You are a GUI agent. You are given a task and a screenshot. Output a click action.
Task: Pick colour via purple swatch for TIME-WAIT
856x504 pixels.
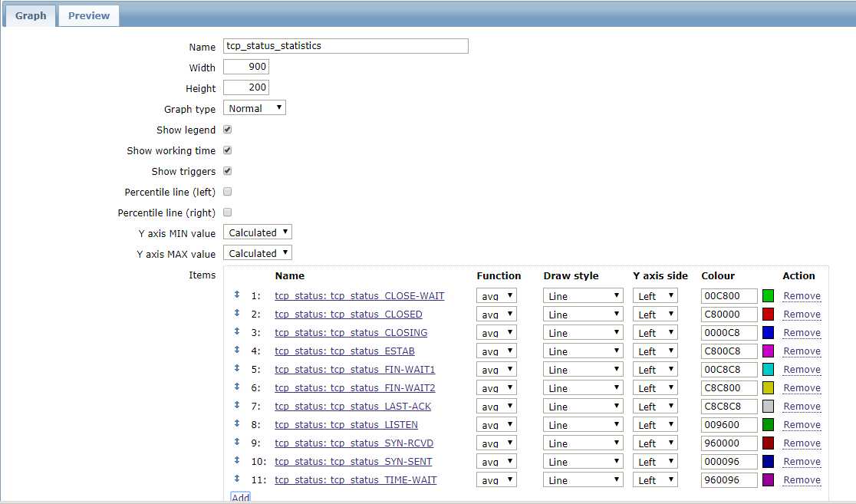(768, 480)
